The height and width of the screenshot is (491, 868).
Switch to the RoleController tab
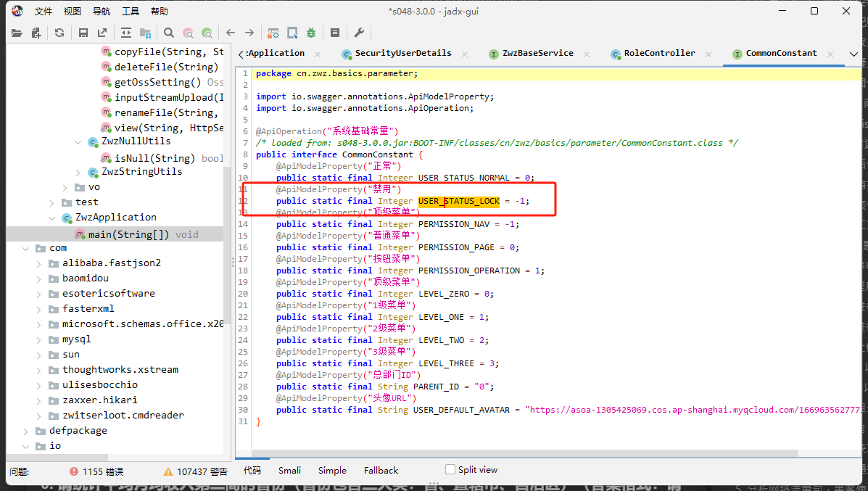[x=658, y=54]
